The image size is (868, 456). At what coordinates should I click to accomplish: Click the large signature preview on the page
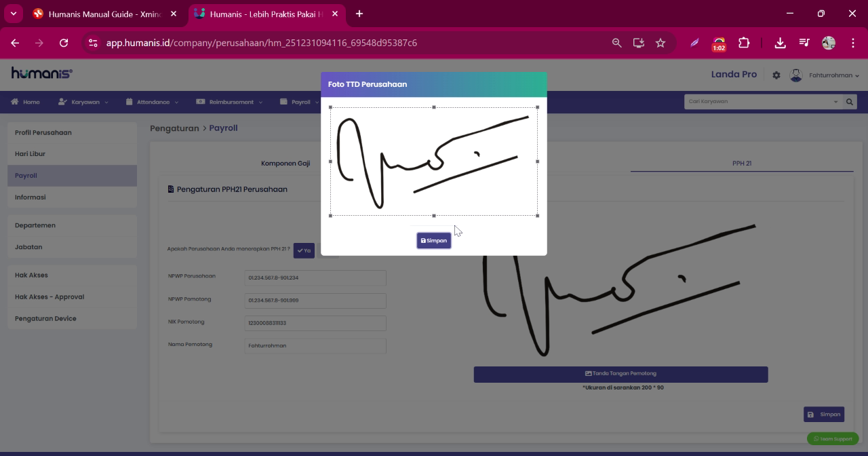[x=620, y=292]
